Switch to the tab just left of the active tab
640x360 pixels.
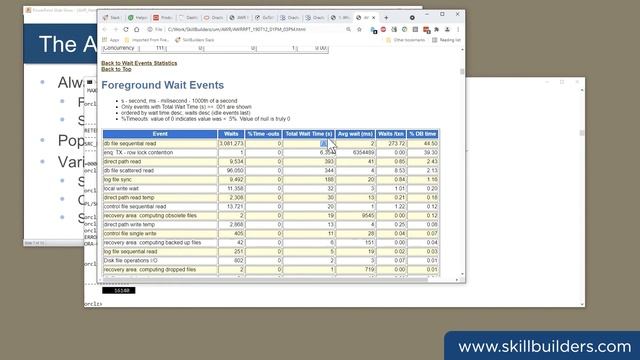click(x=340, y=18)
